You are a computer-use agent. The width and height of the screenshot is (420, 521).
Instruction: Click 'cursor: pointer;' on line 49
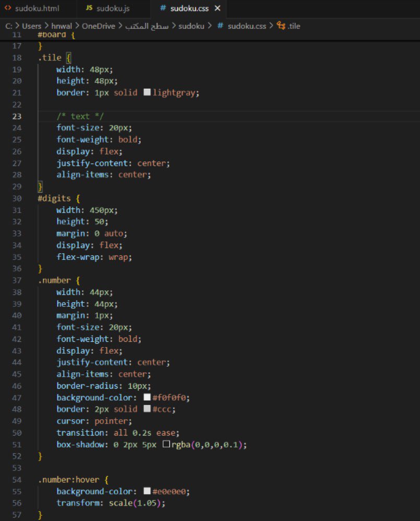(94, 421)
